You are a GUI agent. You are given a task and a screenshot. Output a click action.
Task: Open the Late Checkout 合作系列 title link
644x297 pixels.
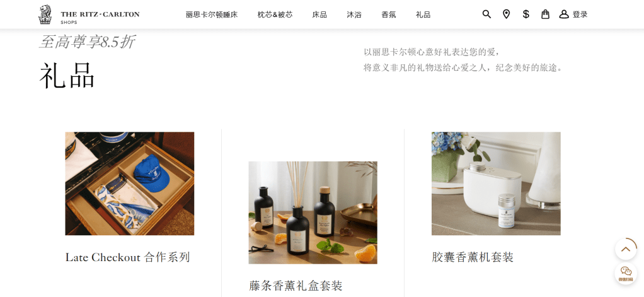coord(128,257)
